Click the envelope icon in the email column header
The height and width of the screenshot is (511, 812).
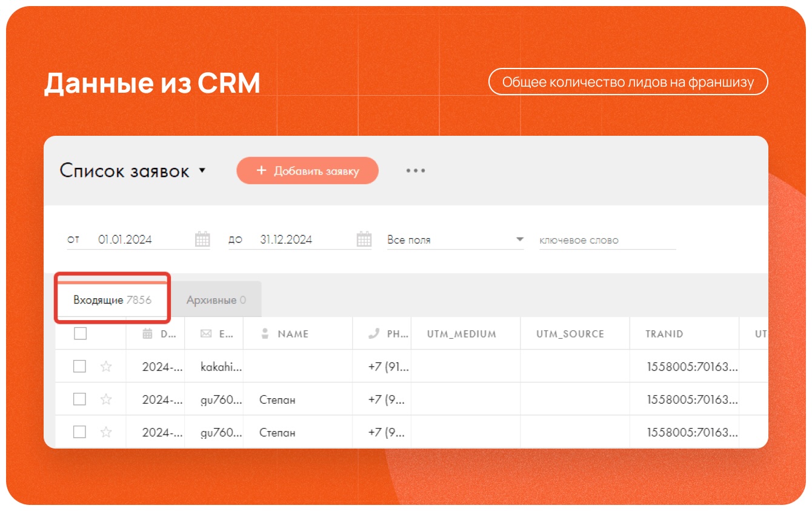tap(206, 333)
